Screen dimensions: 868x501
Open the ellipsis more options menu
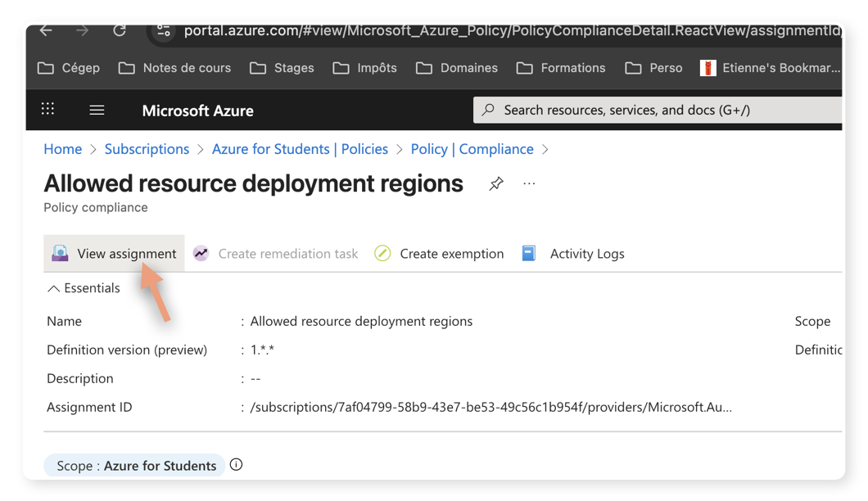coord(529,183)
